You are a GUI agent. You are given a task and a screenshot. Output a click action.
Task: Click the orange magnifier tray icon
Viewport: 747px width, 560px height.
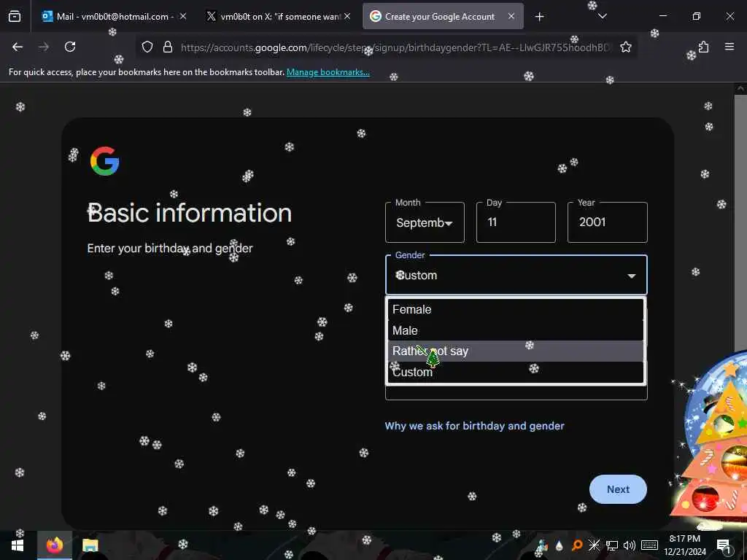[577, 545]
